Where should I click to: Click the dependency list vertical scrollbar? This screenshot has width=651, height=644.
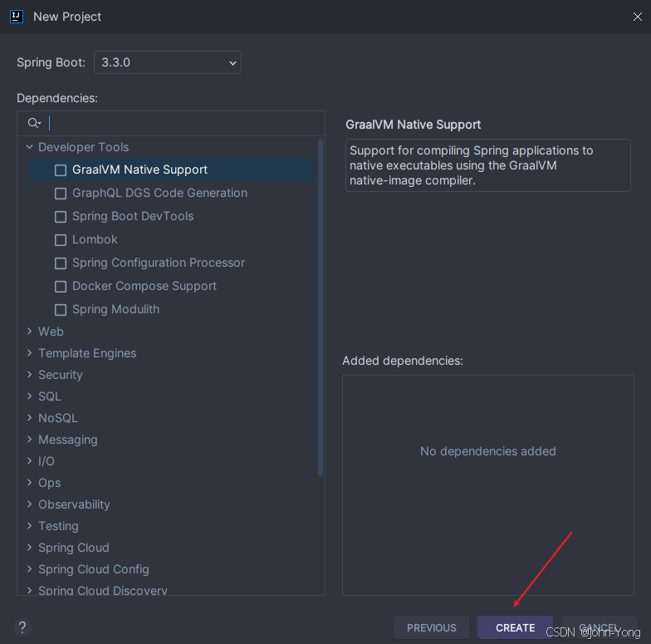tap(321, 307)
